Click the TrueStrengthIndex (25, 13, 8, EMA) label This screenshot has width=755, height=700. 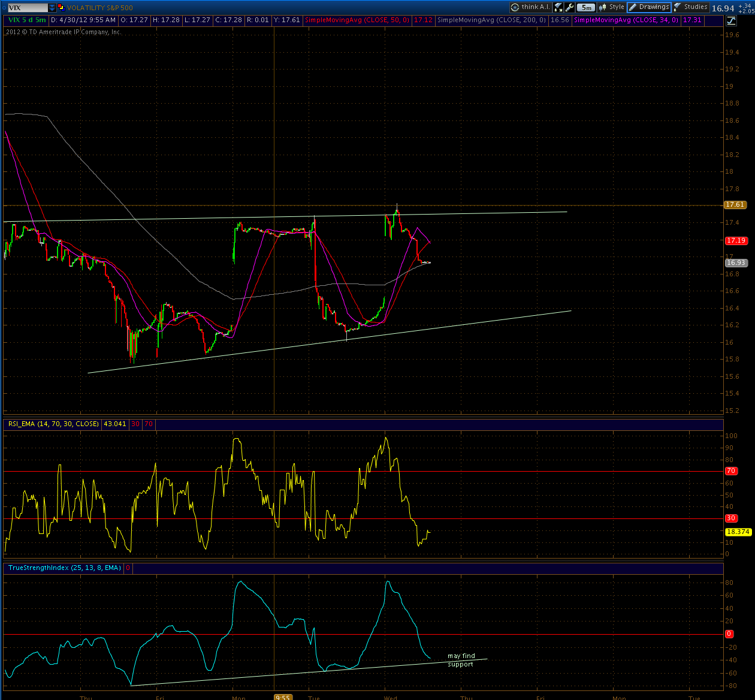tap(65, 568)
